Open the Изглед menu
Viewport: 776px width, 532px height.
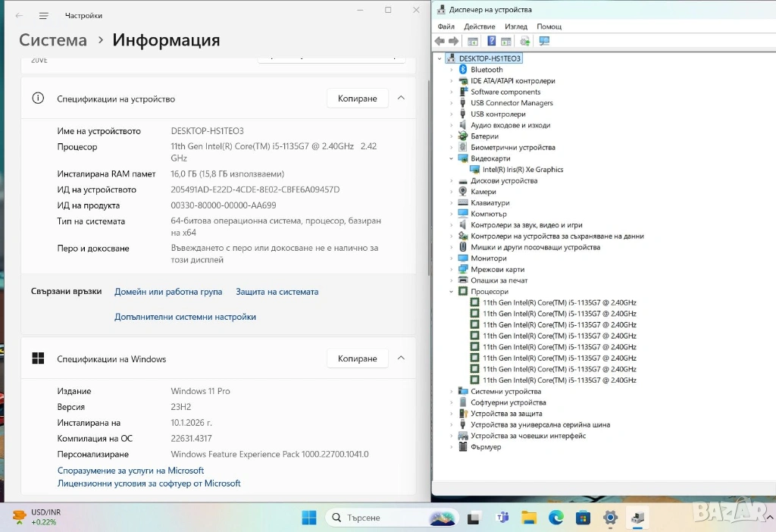tap(515, 27)
